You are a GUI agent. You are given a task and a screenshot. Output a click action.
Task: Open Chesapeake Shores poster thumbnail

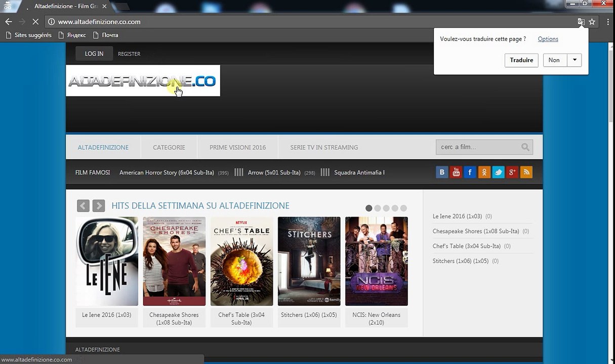coord(174,261)
